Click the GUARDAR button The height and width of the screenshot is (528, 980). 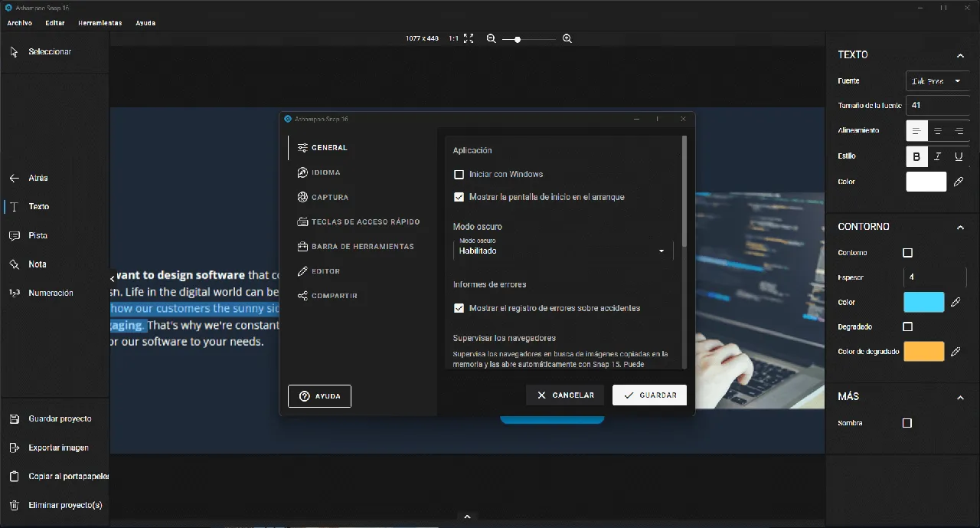(649, 395)
